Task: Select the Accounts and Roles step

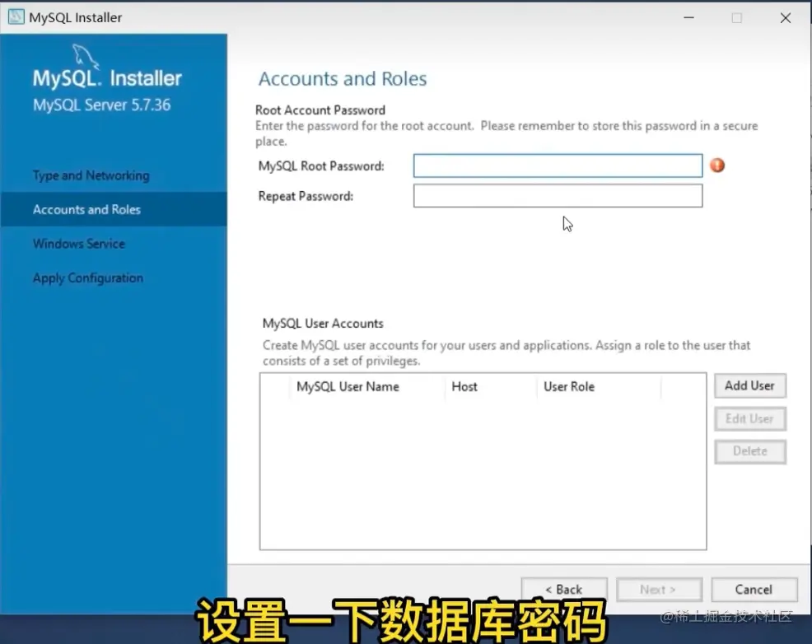Action: point(114,209)
